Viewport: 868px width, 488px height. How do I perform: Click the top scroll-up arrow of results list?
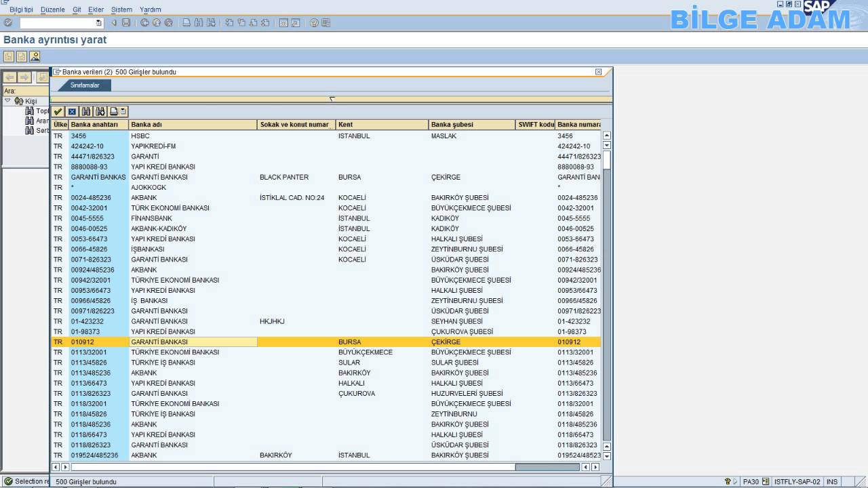[x=607, y=136]
